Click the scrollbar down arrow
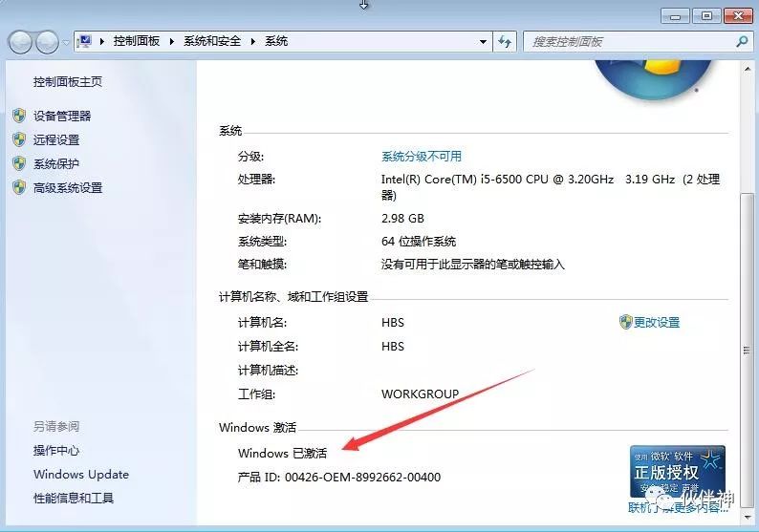Image resolution: width=759 pixels, height=532 pixels. 748,518
